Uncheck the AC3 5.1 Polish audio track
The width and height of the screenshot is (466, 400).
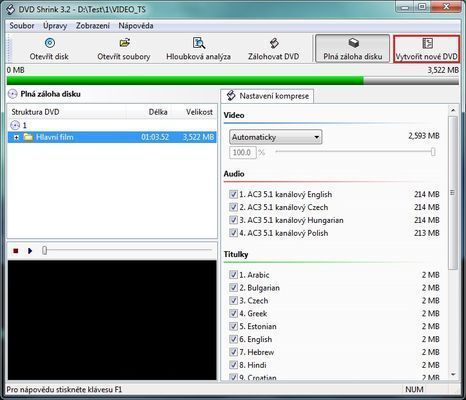233,233
